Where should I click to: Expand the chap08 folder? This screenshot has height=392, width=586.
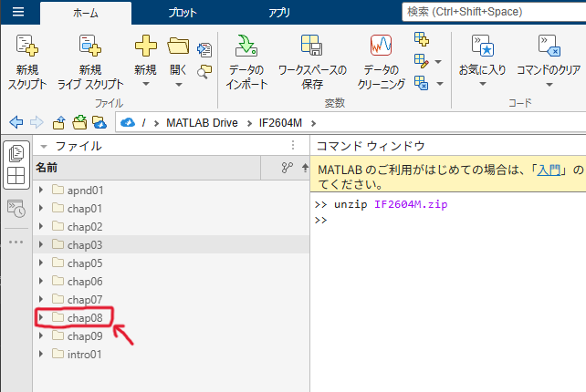[41, 317]
